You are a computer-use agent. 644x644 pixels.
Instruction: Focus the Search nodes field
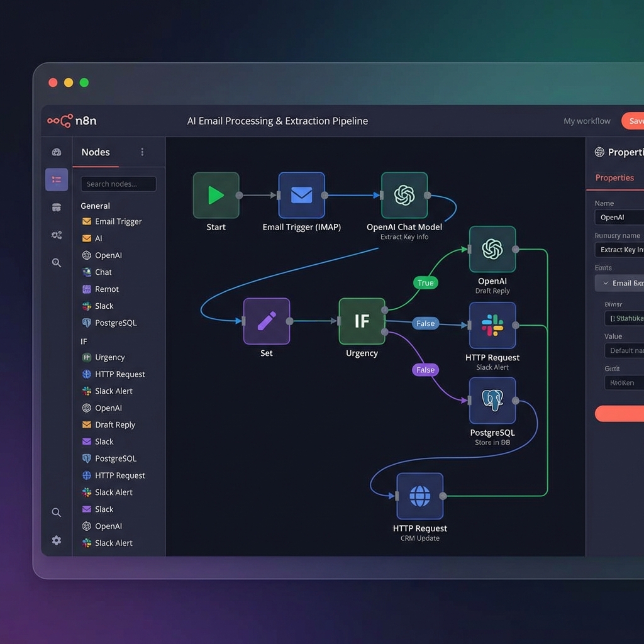118,184
